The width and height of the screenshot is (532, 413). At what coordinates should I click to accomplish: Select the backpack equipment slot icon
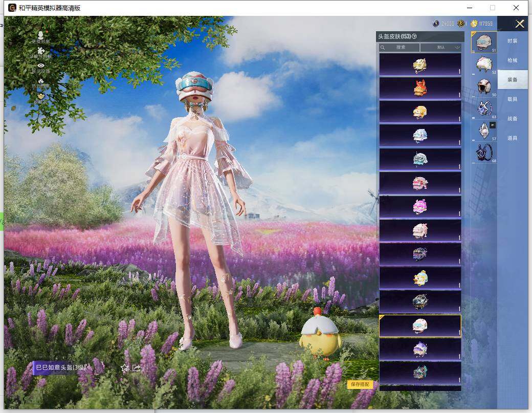tap(483, 107)
